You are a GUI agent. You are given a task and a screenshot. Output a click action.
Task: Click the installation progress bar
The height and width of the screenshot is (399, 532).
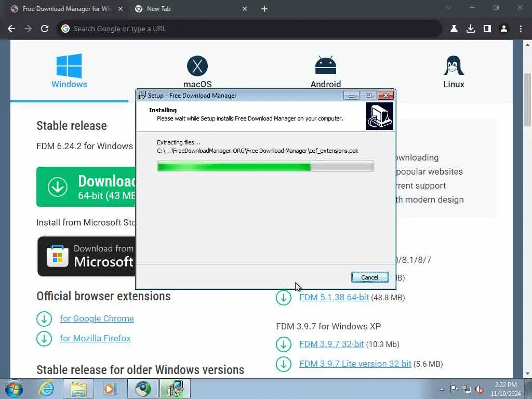click(265, 166)
